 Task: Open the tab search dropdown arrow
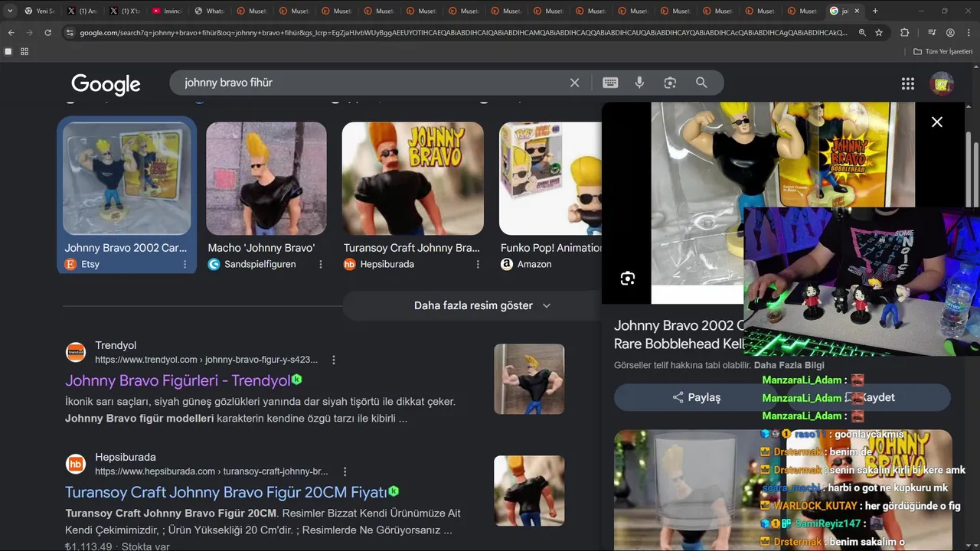pyautogui.click(x=10, y=11)
